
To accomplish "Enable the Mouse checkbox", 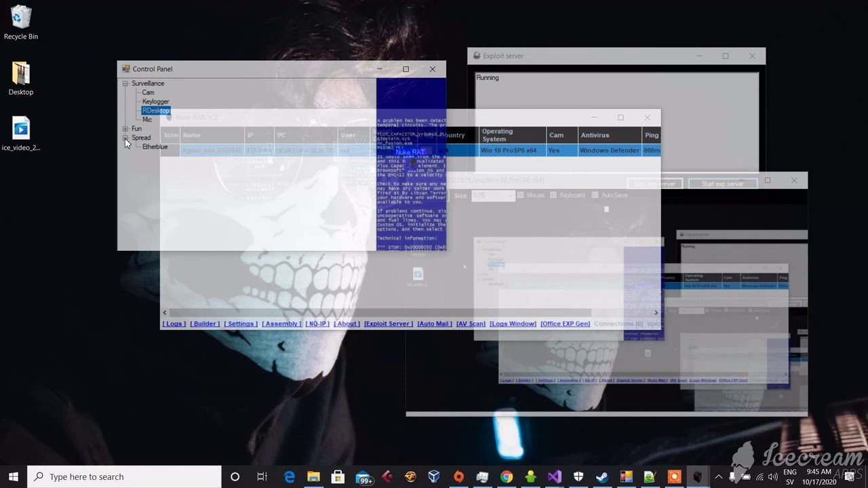I will 521,195.
